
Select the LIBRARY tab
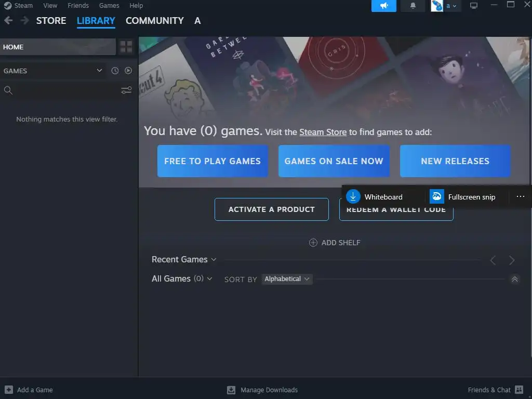(96, 21)
